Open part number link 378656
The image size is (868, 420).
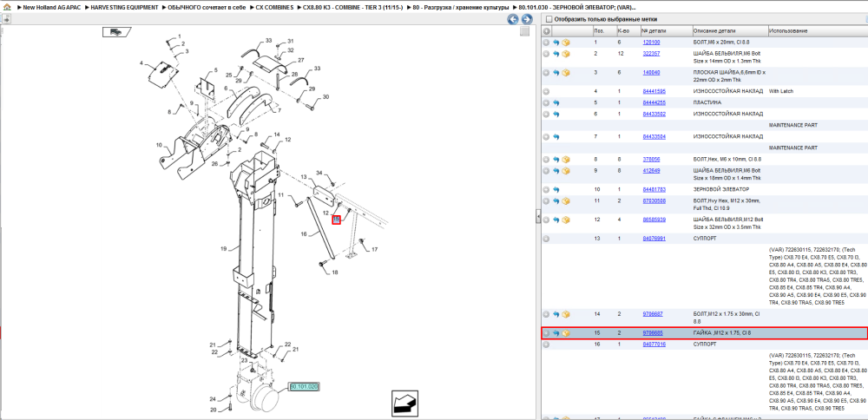[651, 160]
